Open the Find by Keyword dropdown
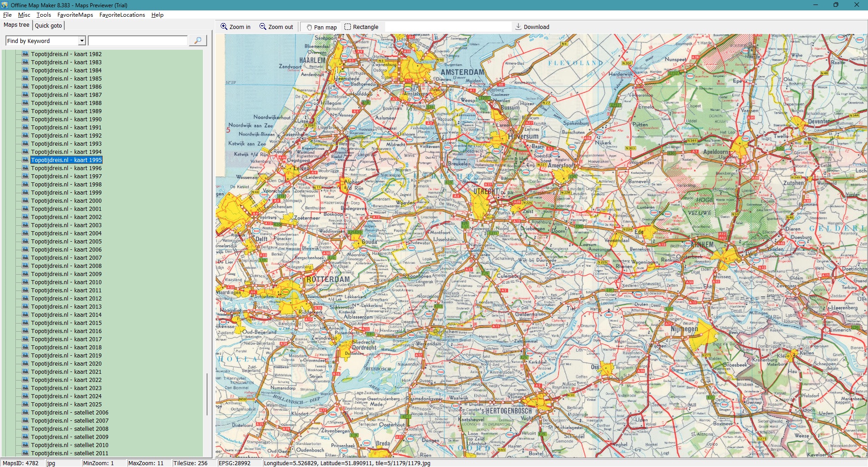The height and width of the screenshot is (467, 868). tap(82, 41)
